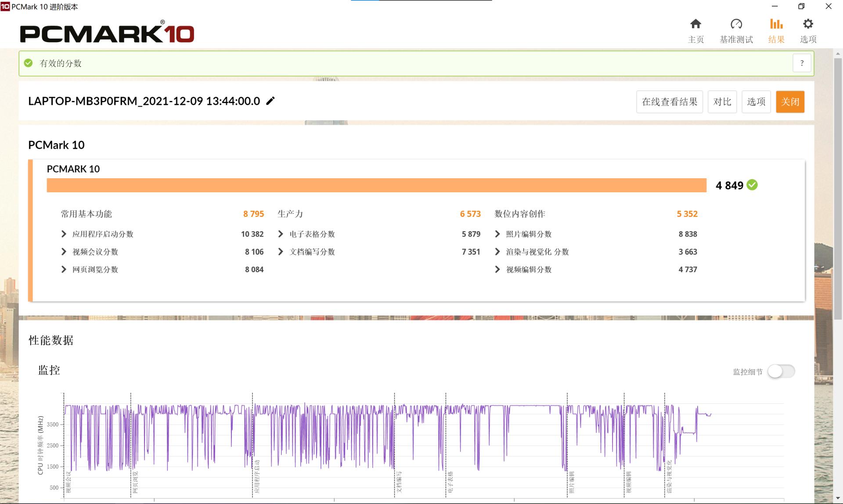Click the question mark help icon
This screenshot has height=504, width=843.
802,63
